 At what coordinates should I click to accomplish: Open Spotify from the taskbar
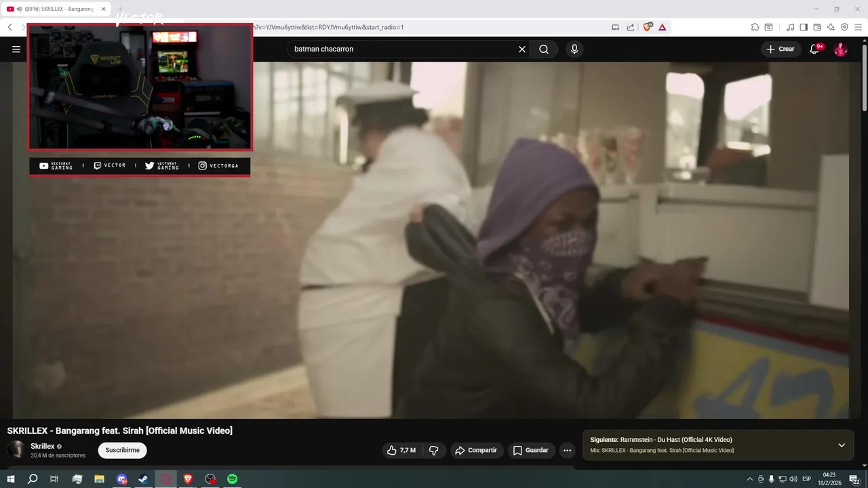pos(232,479)
